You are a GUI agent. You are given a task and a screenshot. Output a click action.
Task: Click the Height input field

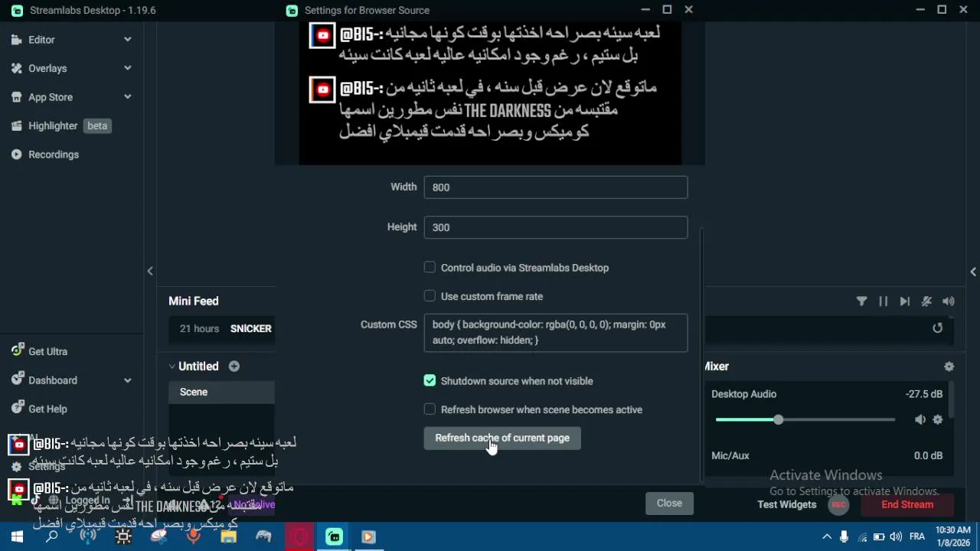point(556,227)
